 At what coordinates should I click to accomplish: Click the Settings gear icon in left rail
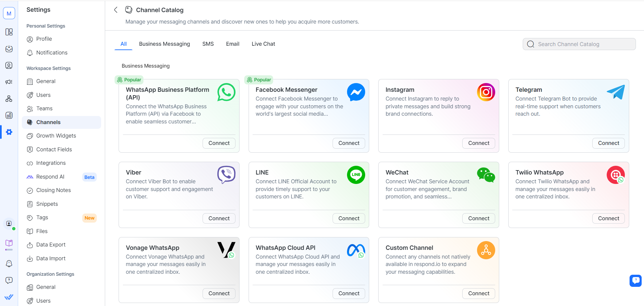pyautogui.click(x=9, y=132)
